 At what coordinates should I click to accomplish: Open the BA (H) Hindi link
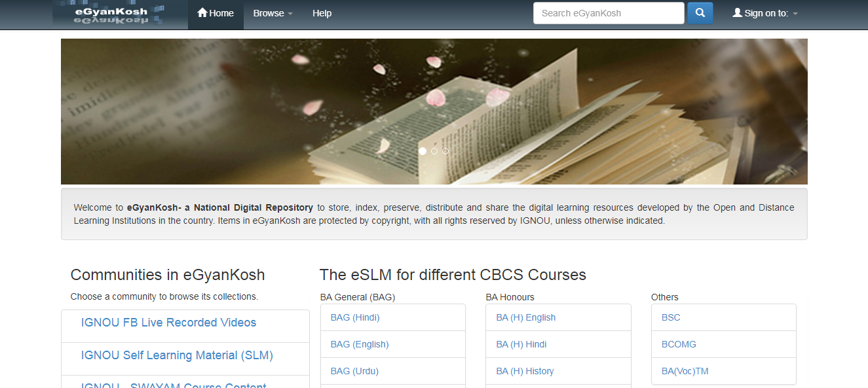[x=521, y=344]
